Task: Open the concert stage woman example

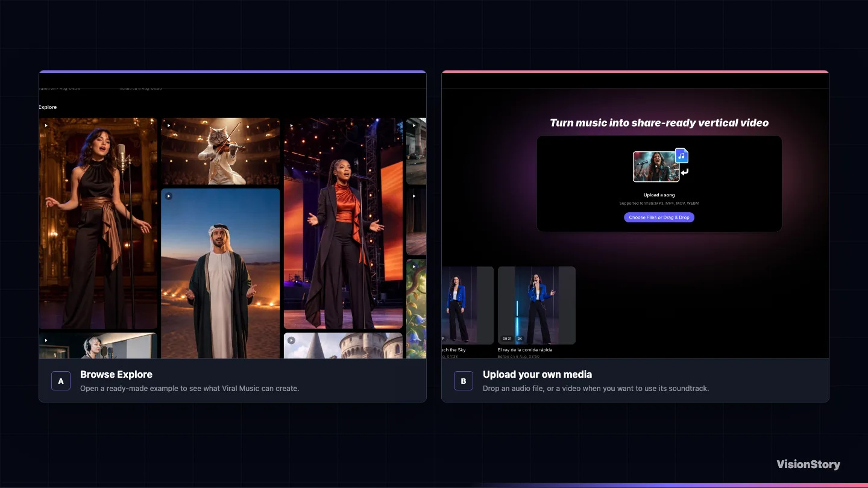Action: point(343,224)
